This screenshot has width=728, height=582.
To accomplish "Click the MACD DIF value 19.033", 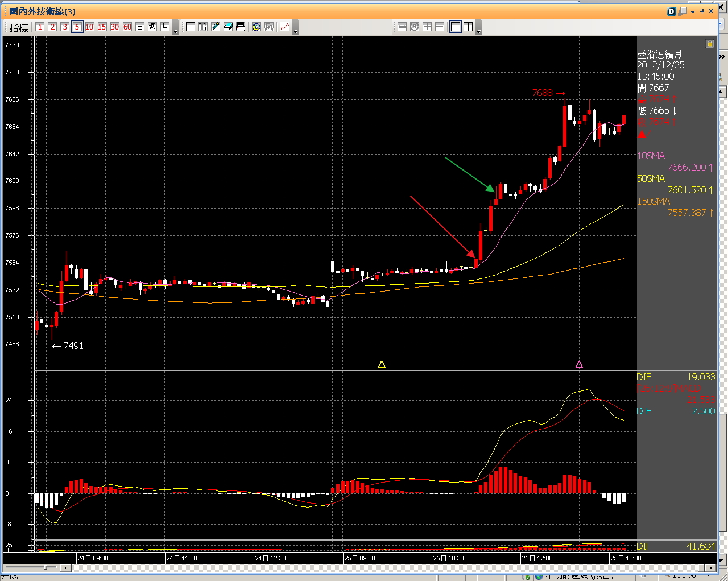I will (701, 377).
